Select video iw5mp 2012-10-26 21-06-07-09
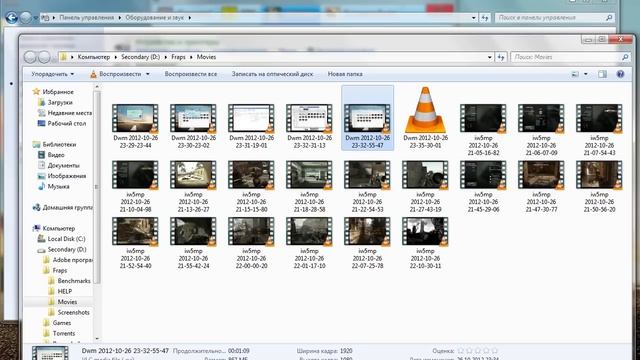The width and height of the screenshot is (640, 360). pos(541,129)
